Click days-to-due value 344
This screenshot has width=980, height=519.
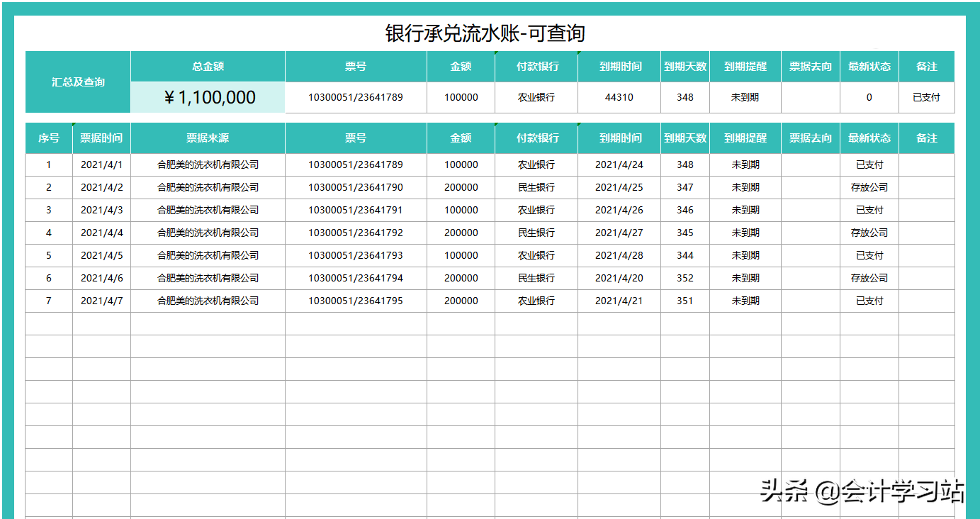(685, 255)
